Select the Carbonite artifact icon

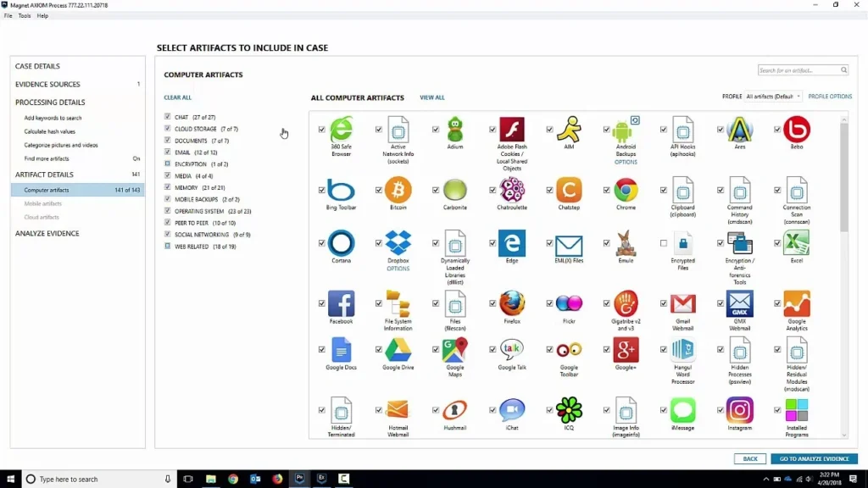(455, 190)
